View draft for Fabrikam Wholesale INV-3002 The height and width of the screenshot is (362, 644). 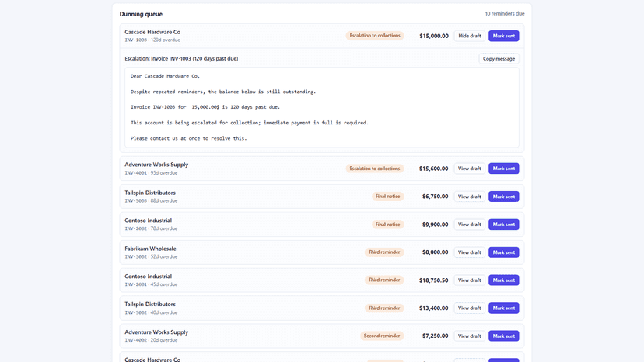[x=470, y=252]
